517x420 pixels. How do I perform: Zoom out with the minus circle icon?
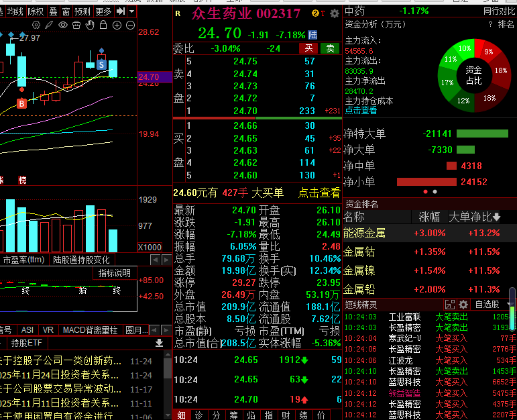point(131,25)
